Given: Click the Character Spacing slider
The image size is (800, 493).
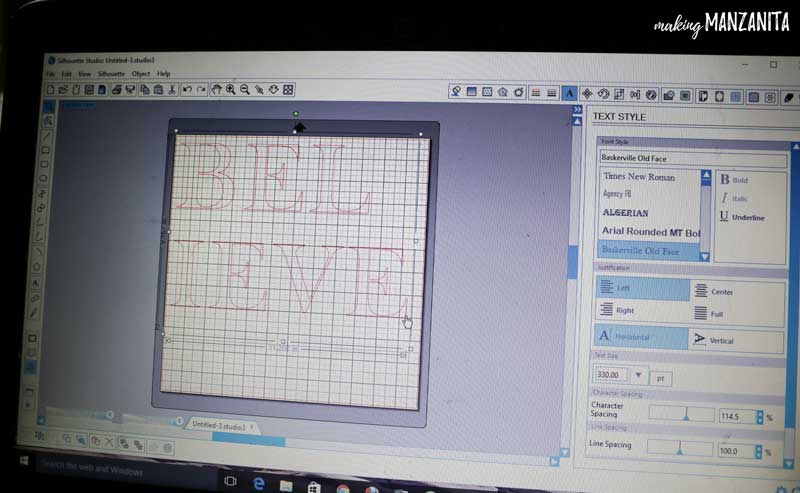Looking at the screenshot, I should click(x=681, y=414).
